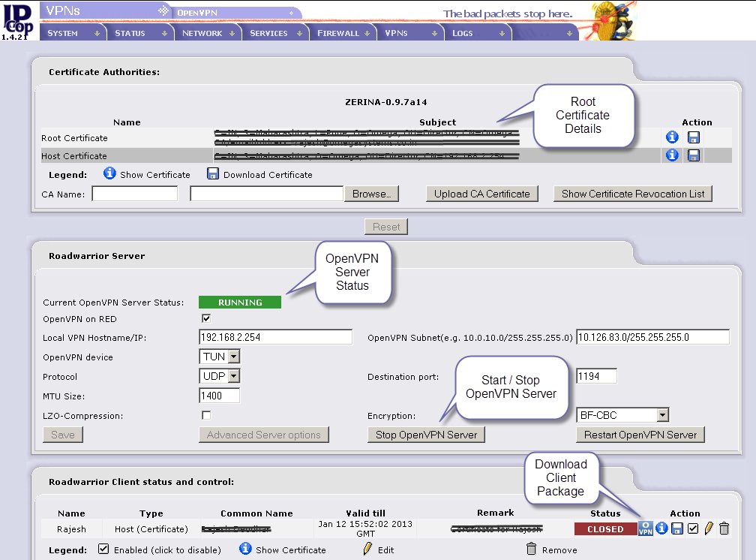Image resolution: width=756 pixels, height=560 pixels.
Task: Download the Host Certificate floppy icon
Action: pos(693,155)
